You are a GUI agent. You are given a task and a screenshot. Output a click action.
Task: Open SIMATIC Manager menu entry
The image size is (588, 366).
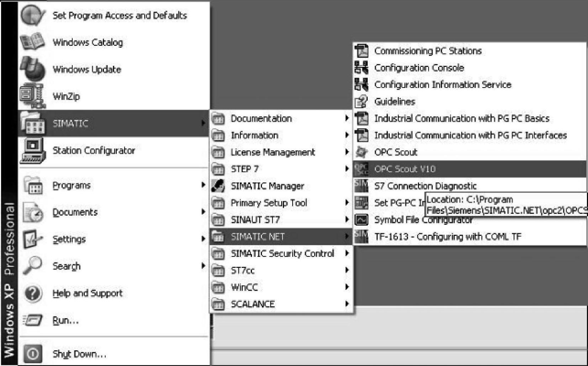281,186
